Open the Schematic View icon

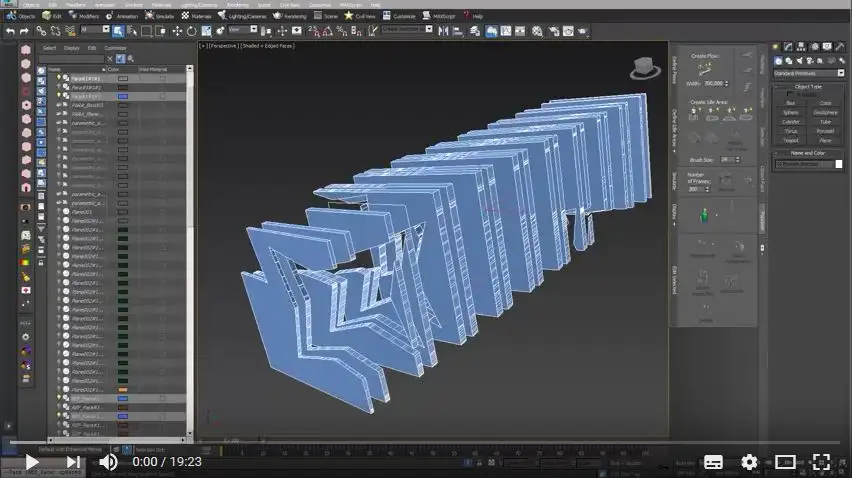tap(520, 32)
